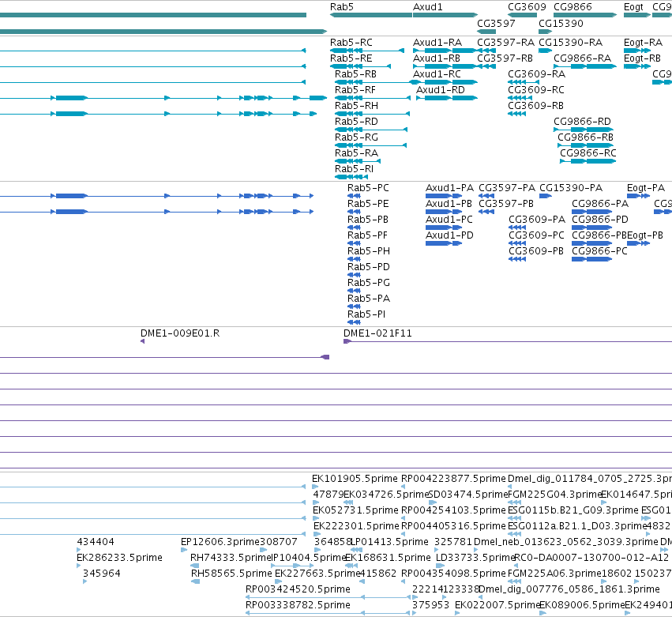Select protein Rab5-PC
672x617 pixels.
point(368,188)
